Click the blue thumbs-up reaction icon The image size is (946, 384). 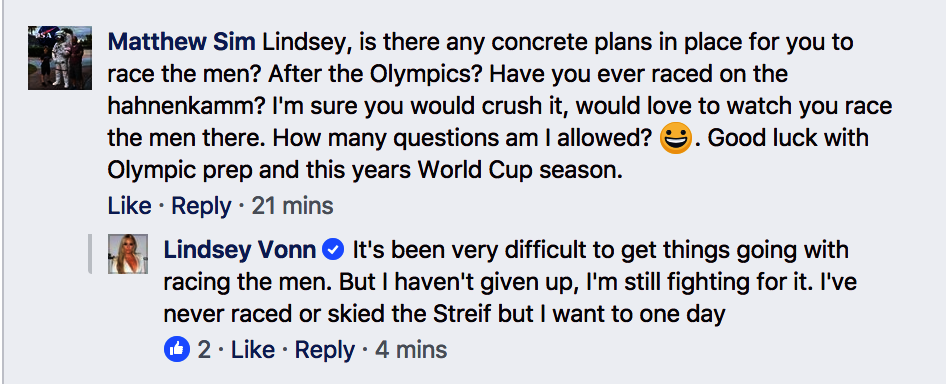coord(177,349)
